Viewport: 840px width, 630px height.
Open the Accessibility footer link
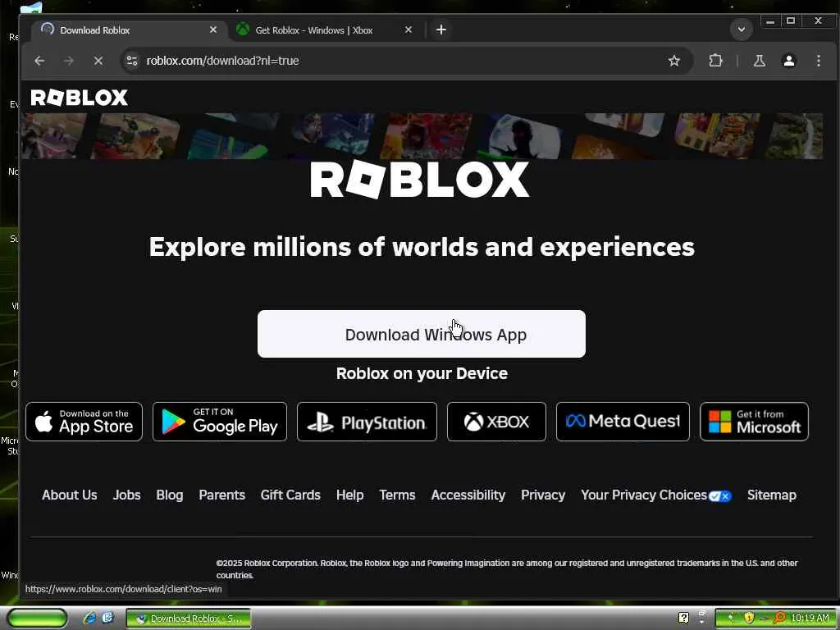pyautogui.click(x=468, y=495)
